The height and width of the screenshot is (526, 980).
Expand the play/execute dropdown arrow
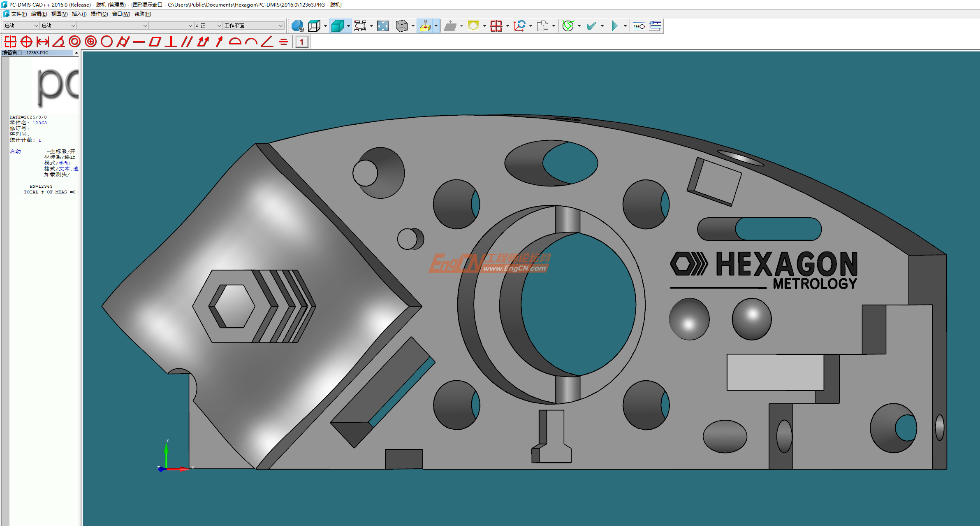(625, 26)
